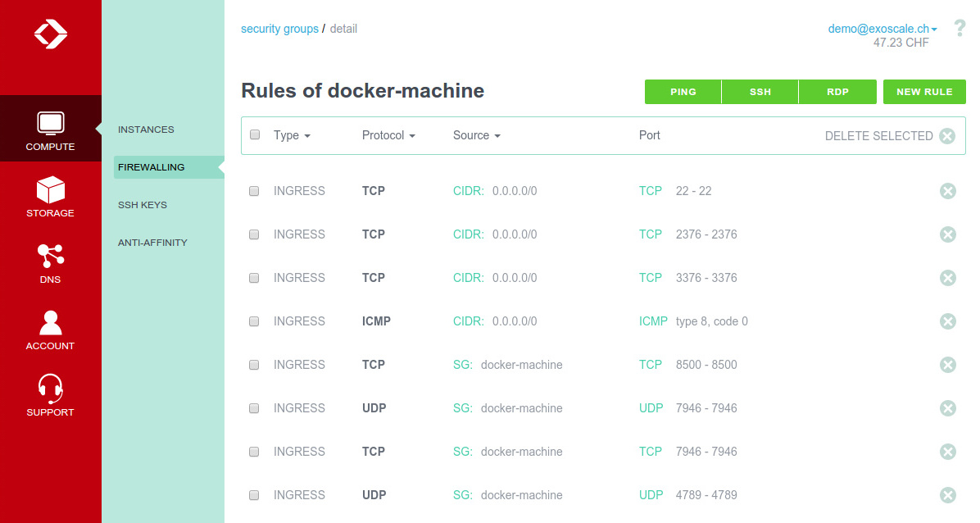The image size is (980, 523).
Task: Open the Type column dropdown
Action: 292,134
